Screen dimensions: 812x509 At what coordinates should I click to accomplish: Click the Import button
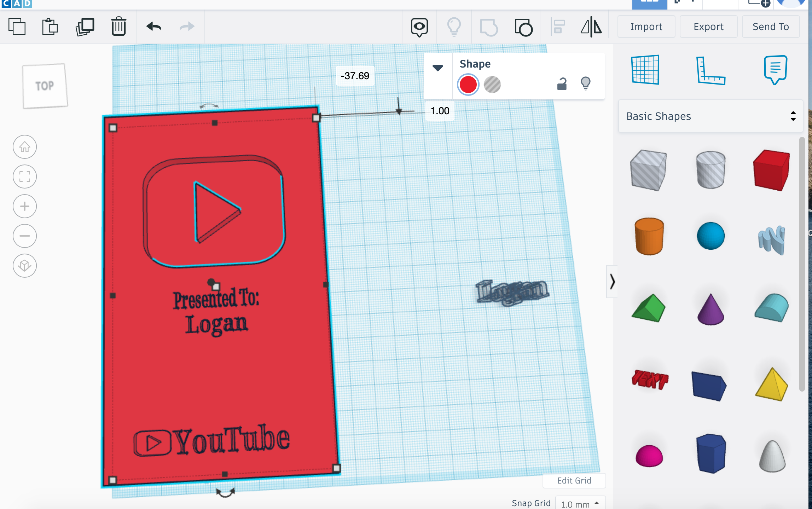click(646, 27)
